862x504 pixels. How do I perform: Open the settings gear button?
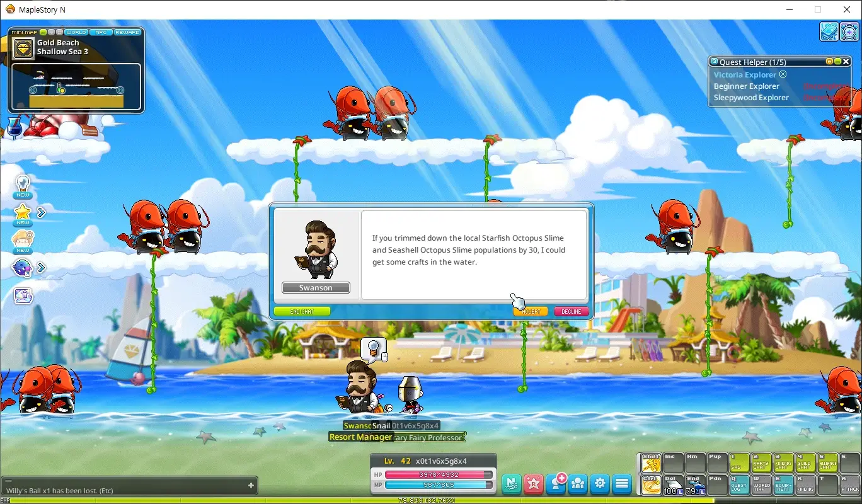[600, 483]
